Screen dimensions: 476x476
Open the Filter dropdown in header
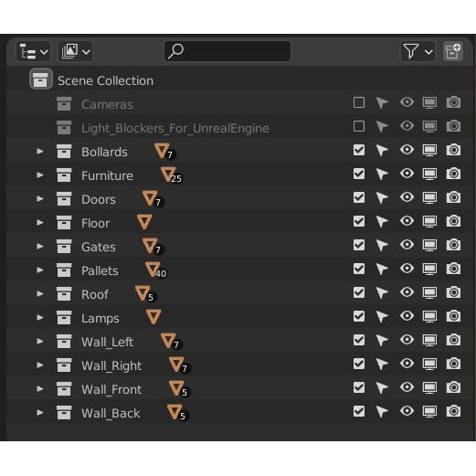418,51
